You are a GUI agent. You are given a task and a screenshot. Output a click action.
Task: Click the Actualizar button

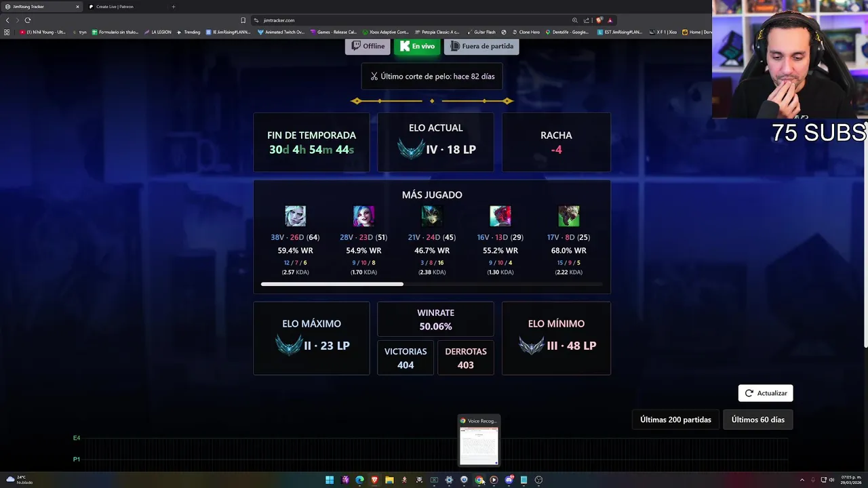click(766, 393)
